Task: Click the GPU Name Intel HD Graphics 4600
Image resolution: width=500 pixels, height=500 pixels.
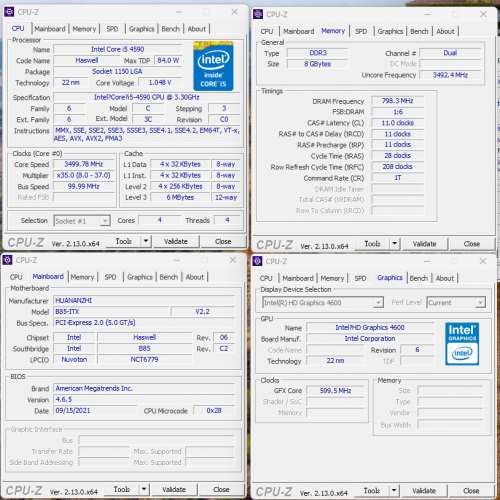Action: tap(370, 327)
